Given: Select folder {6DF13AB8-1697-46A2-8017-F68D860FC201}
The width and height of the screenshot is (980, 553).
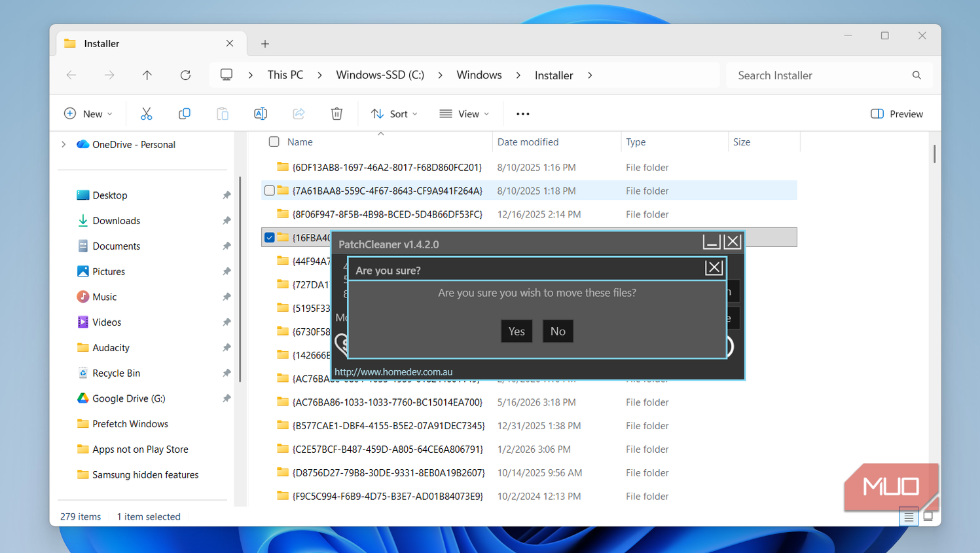Looking at the screenshot, I should 387,167.
